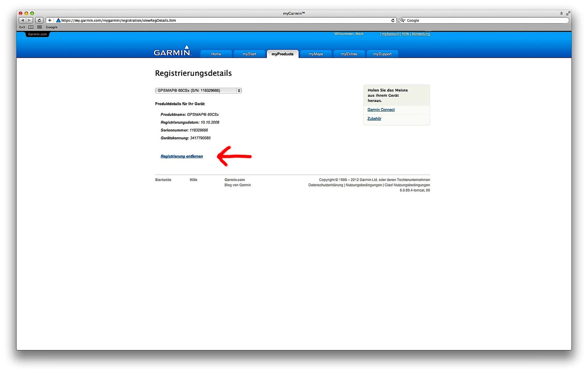Click the browser back arrow button

22,20
